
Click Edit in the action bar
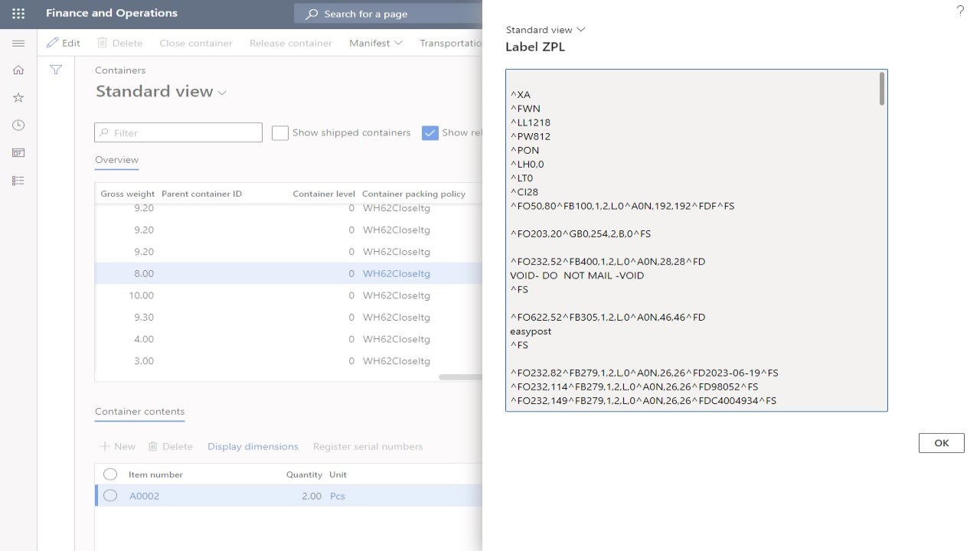(x=64, y=43)
